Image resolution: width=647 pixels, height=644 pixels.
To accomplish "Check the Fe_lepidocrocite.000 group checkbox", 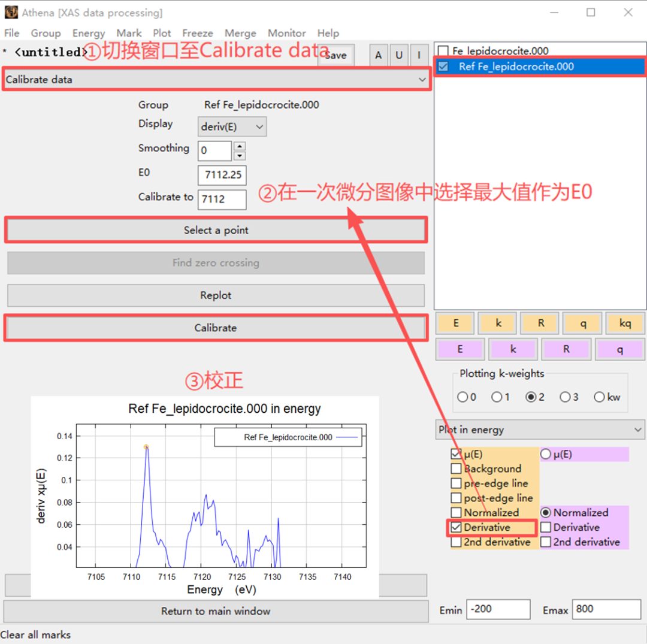I will tap(443, 51).
